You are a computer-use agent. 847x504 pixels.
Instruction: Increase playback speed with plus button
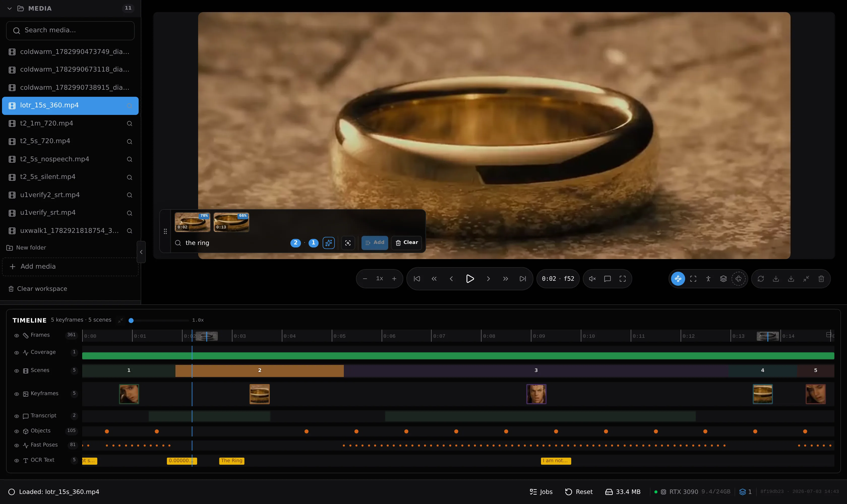pos(394,279)
